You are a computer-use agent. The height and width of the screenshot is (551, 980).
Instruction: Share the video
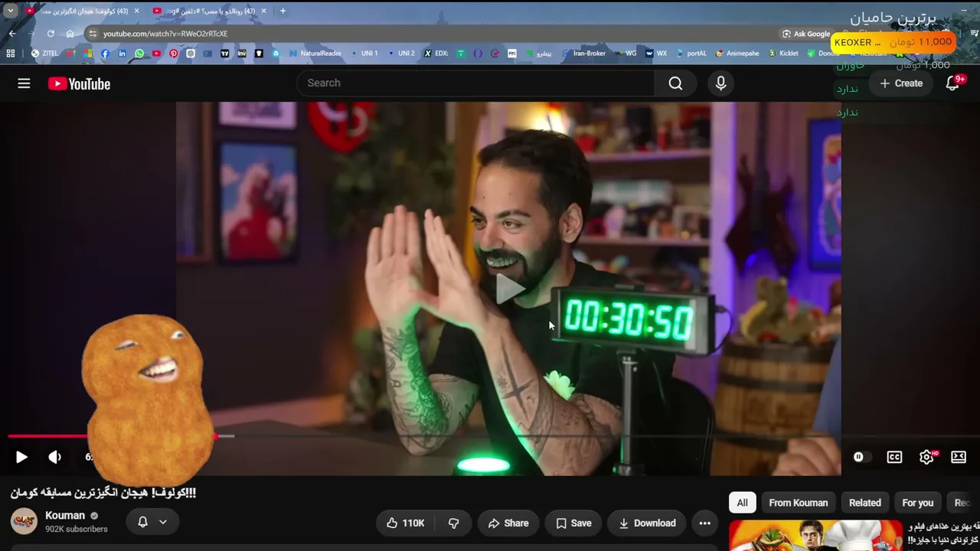click(508, 523)
